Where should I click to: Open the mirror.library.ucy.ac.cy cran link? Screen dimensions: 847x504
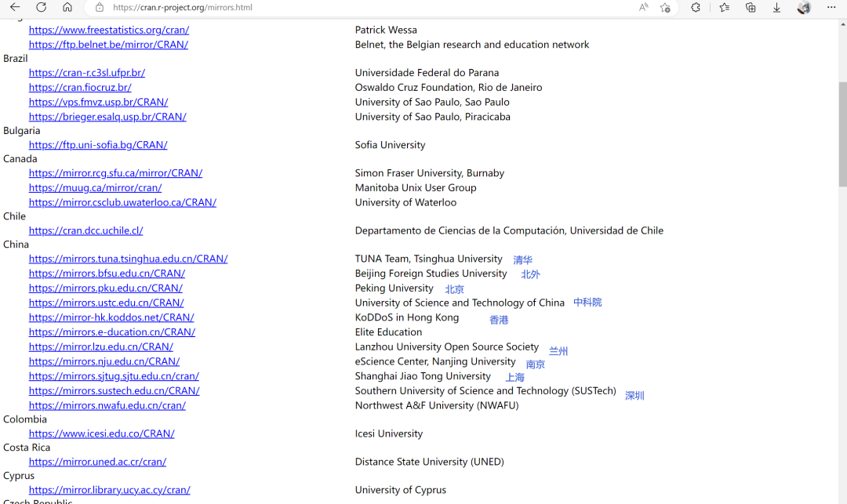(x=110, y=490)
